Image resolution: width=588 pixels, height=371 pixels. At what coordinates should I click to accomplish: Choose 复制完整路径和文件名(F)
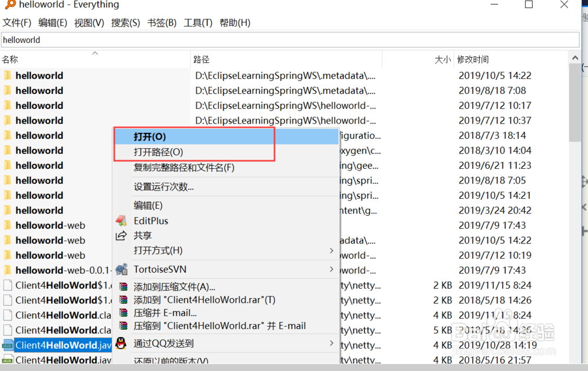click(x=226, y=168)
